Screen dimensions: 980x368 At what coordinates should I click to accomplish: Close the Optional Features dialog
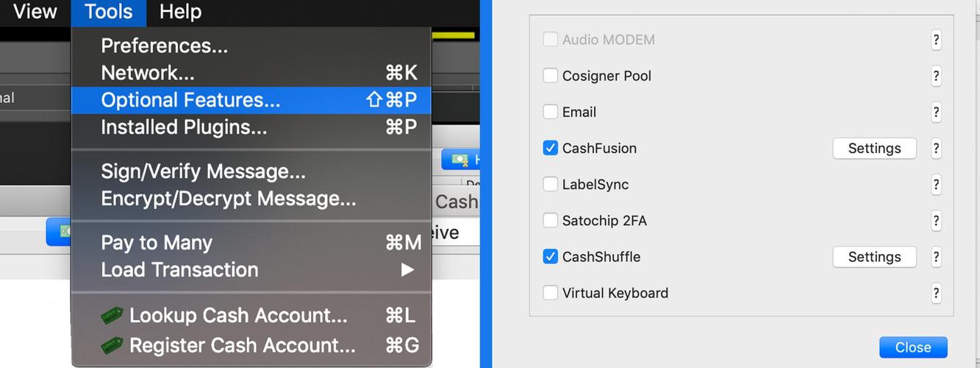pos(913,347)
